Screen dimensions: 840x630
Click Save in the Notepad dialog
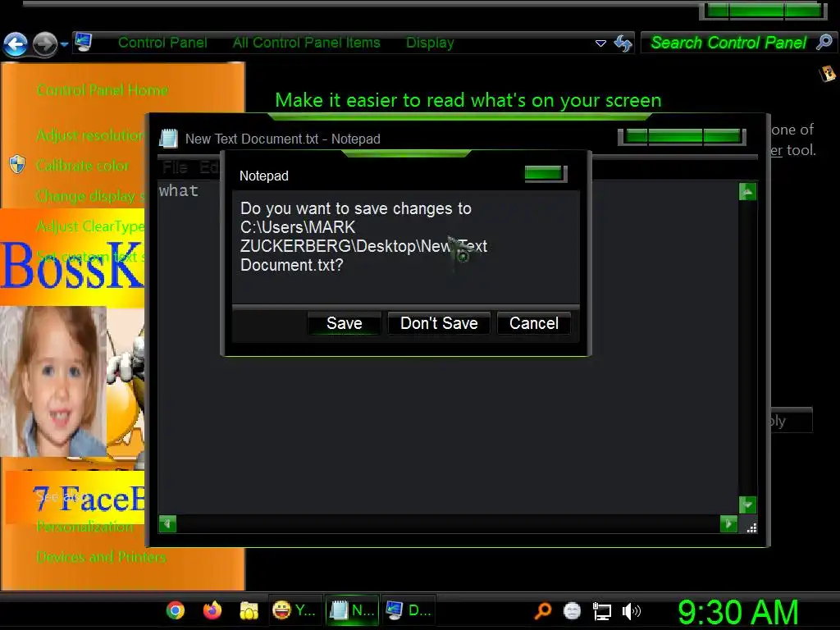pyautogui.click(x=344, y=323)
